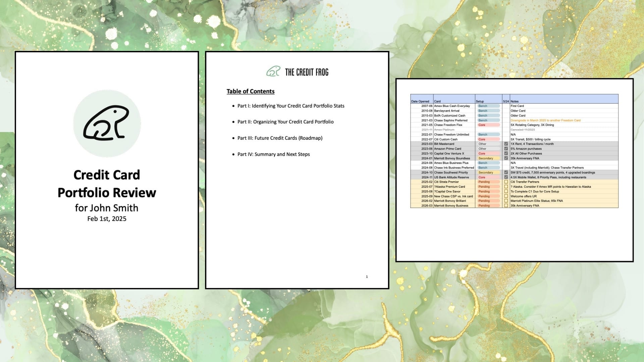Select Part IV: Summary and Next Steps
The width and height of the screenshot is (644, 362).
tap(274, 154)
